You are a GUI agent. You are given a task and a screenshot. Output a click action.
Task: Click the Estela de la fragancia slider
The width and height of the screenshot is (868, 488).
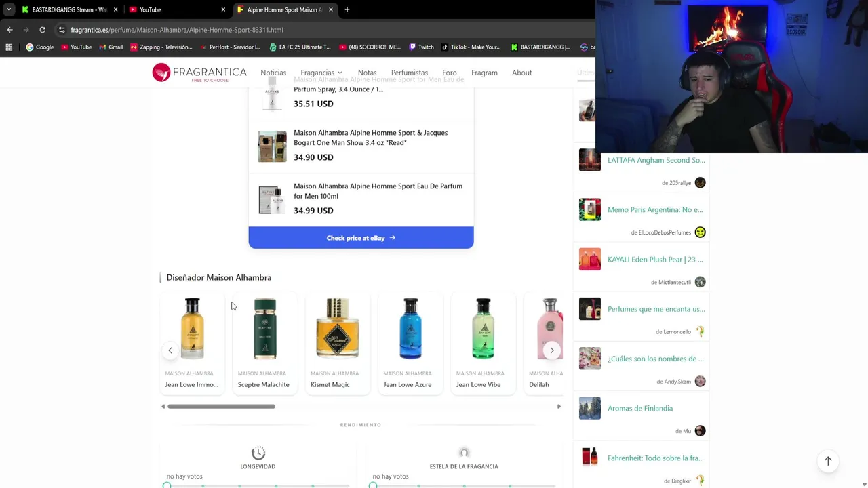click(464, 485)
